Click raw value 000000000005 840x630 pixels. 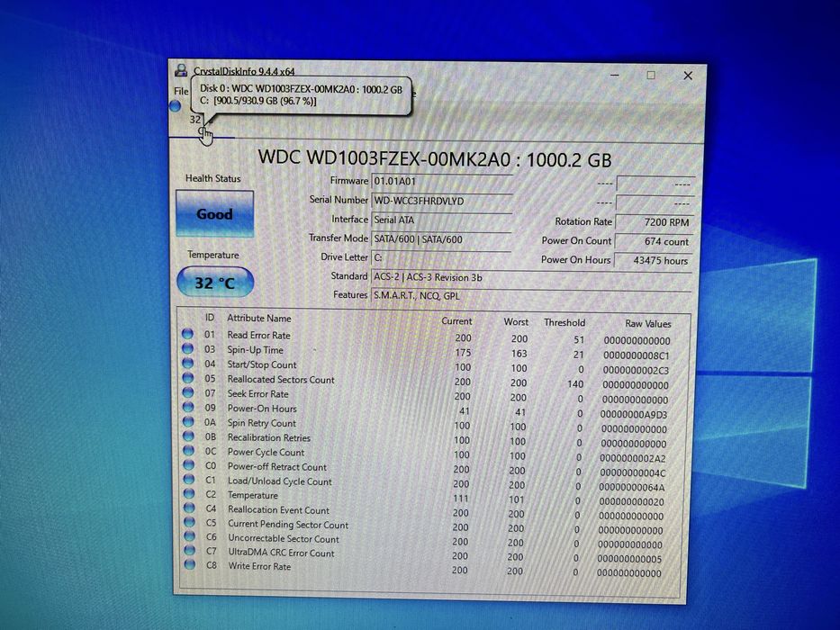click(629, 559)
